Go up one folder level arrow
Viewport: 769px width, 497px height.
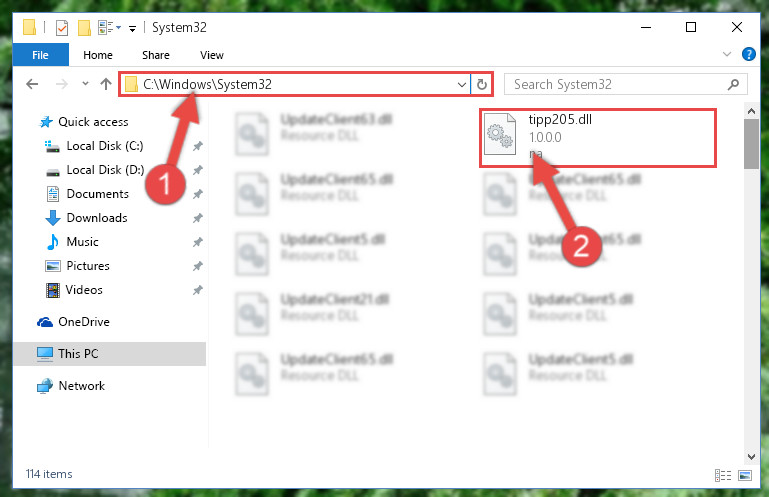point(106,84)
